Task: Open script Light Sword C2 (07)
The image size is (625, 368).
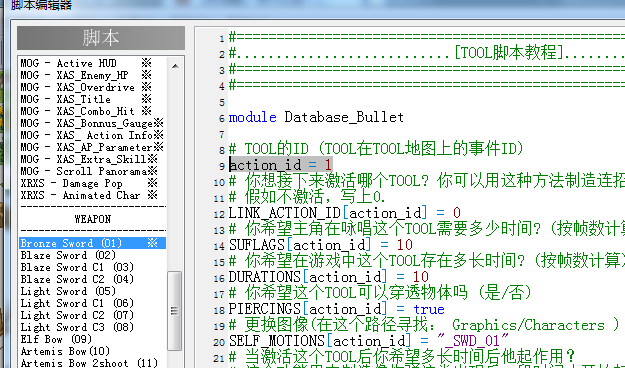Action: (92, 315)
